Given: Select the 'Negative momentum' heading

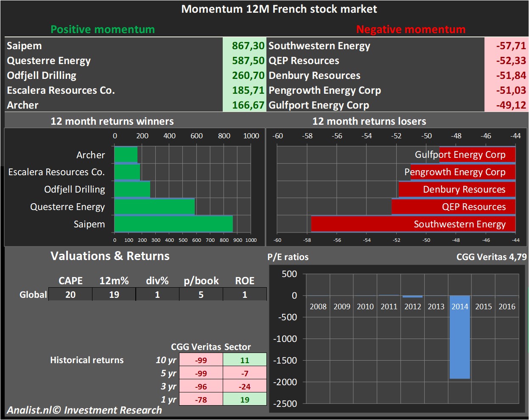Looking at the screenshot, I should coord(411,29).
